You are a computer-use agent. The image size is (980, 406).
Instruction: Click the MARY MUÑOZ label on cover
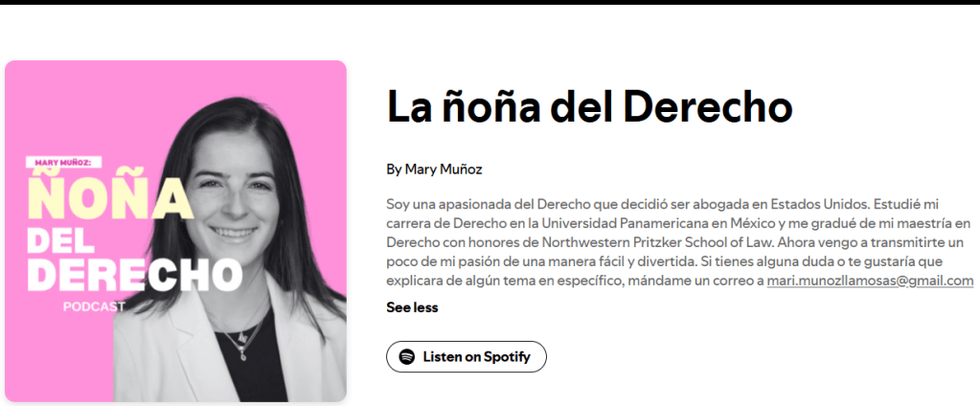(63, 163)
